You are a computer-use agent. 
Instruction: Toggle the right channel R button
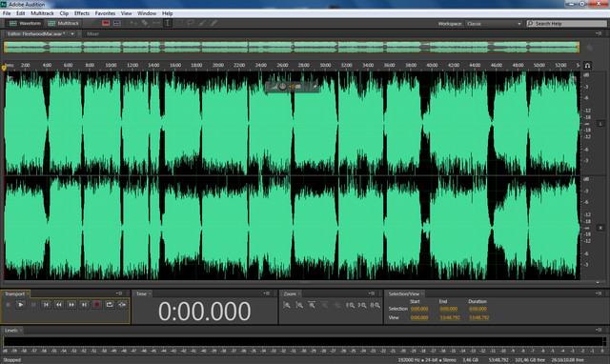(600, 228)
